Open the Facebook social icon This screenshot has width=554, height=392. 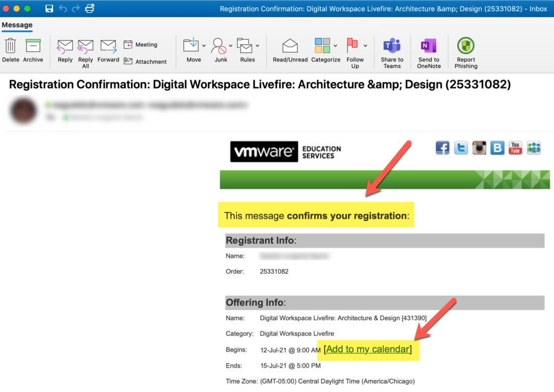(x=443, y=148)
